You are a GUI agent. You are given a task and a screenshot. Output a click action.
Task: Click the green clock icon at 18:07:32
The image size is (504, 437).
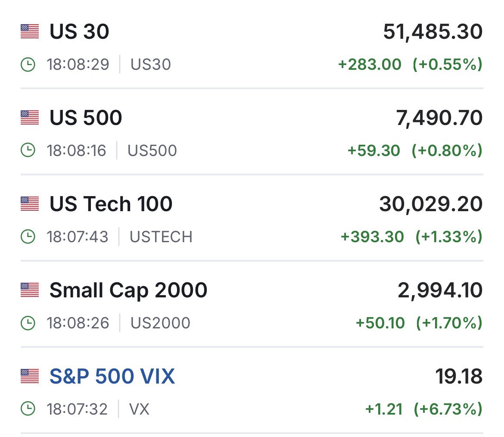tap(28, 409)
